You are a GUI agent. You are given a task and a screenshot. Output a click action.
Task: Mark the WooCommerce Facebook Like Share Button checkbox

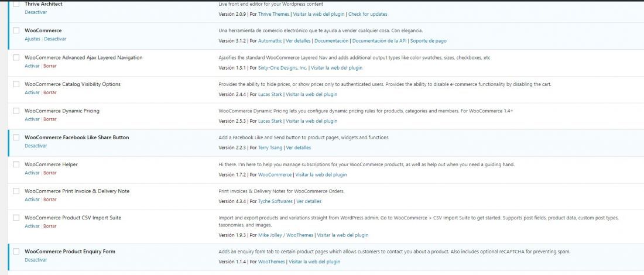click(16, 137)
